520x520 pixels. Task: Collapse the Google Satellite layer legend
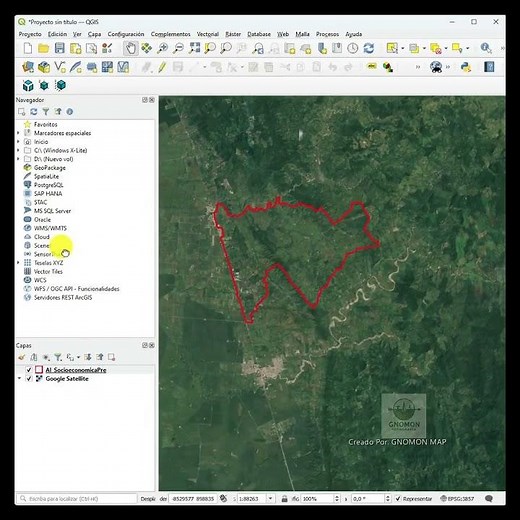pos(19,379)
